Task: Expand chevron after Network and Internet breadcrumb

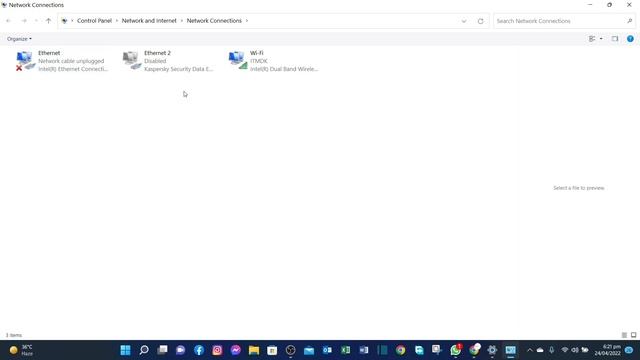Action: click(182, 21)
